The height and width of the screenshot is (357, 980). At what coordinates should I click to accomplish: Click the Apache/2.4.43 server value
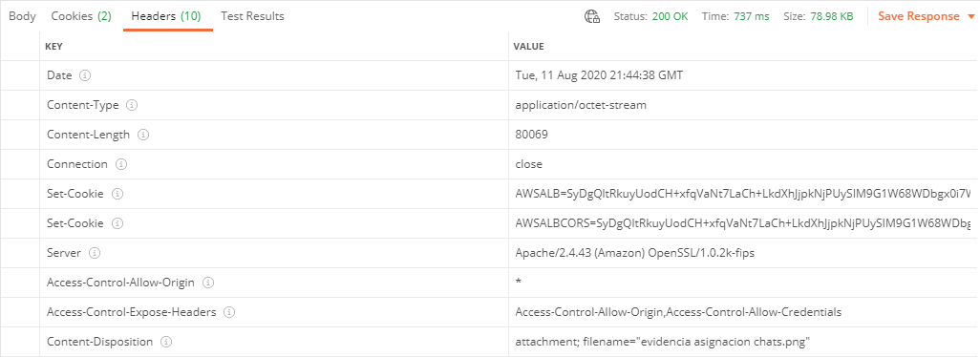click(634, 253)
